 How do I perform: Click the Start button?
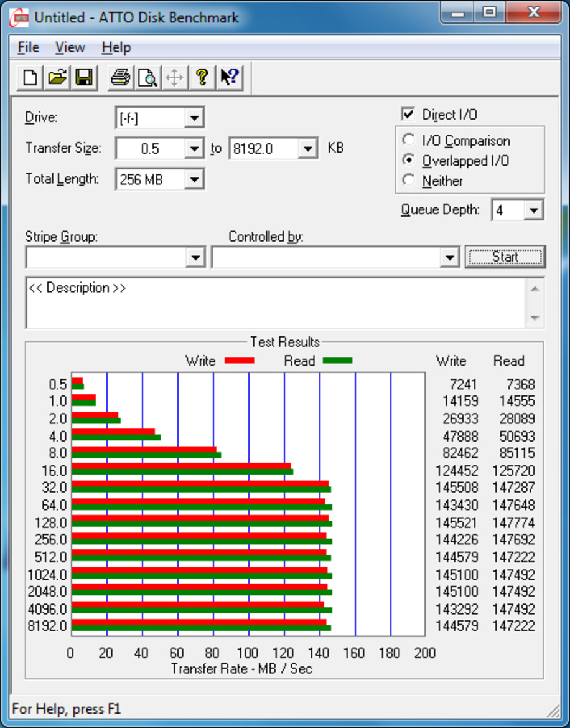click(505, 257)
